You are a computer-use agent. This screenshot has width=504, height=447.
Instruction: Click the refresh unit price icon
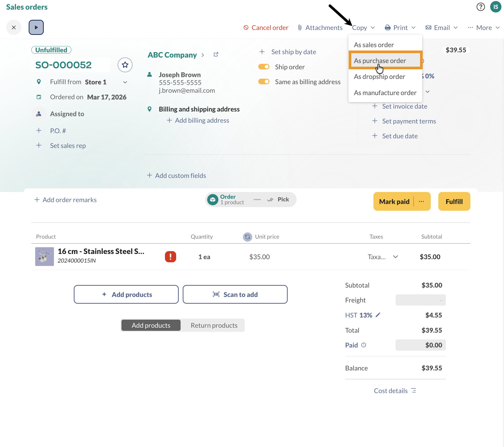click(247, 237)
